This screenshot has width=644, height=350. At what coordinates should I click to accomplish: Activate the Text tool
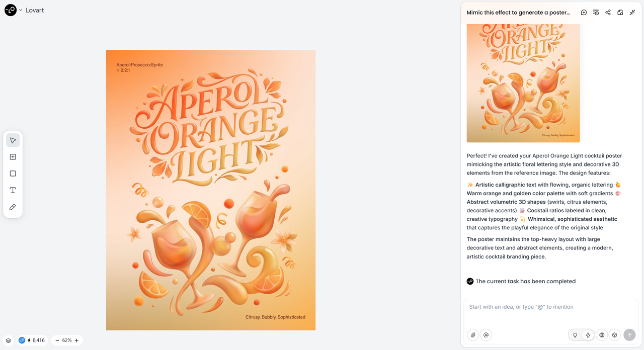(x=13, y=190)
